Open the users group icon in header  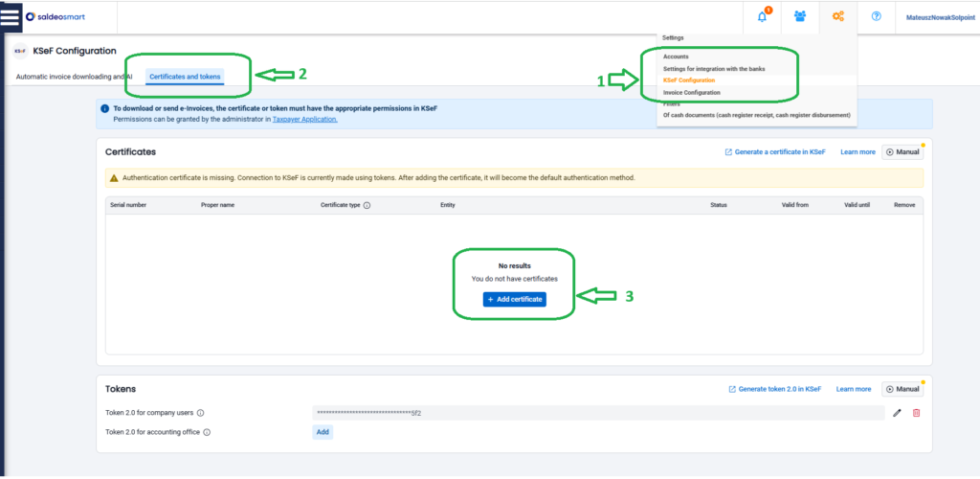click(x=800, y=16)
